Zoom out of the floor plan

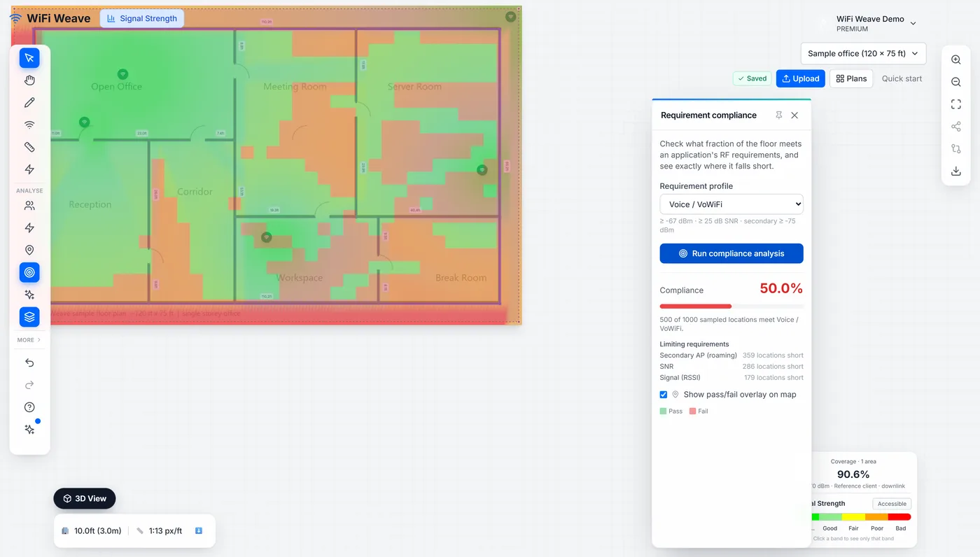[x=956, y=83]
